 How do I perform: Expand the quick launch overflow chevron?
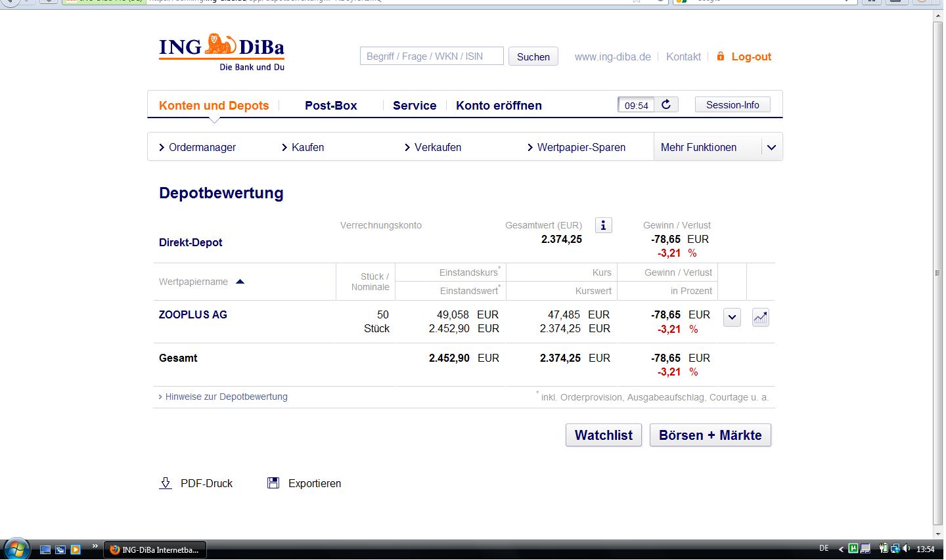pyautogui.click(x=95, y=546)
